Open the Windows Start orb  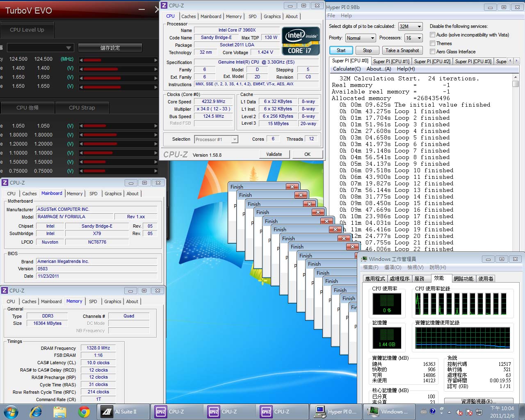tap(11, 411)
